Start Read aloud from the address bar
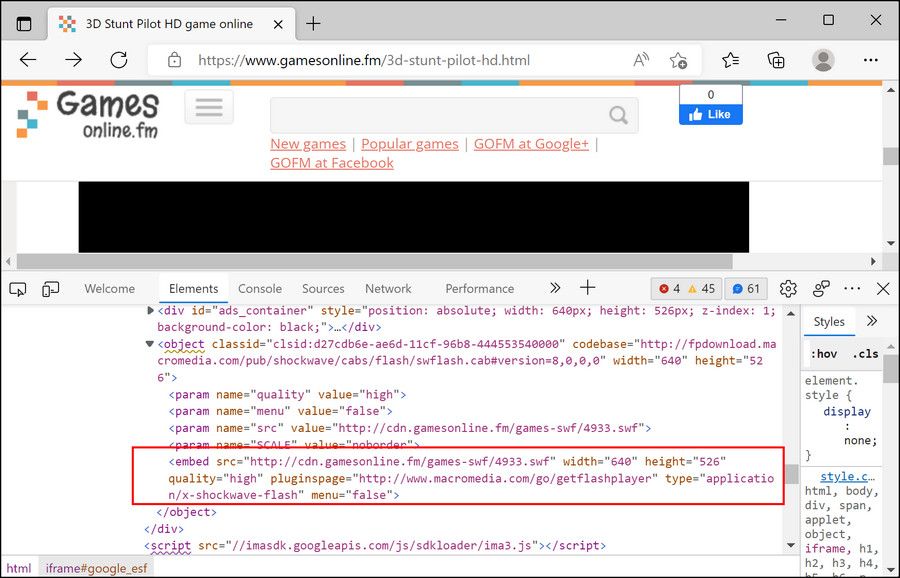Viewport: 900px width, 578px height. 641,60
